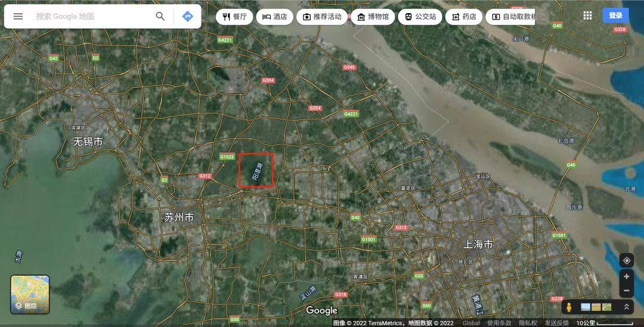644x327 pixels.
Task: Toggle the imagery strip thumbnails
Action: point(596,307)
